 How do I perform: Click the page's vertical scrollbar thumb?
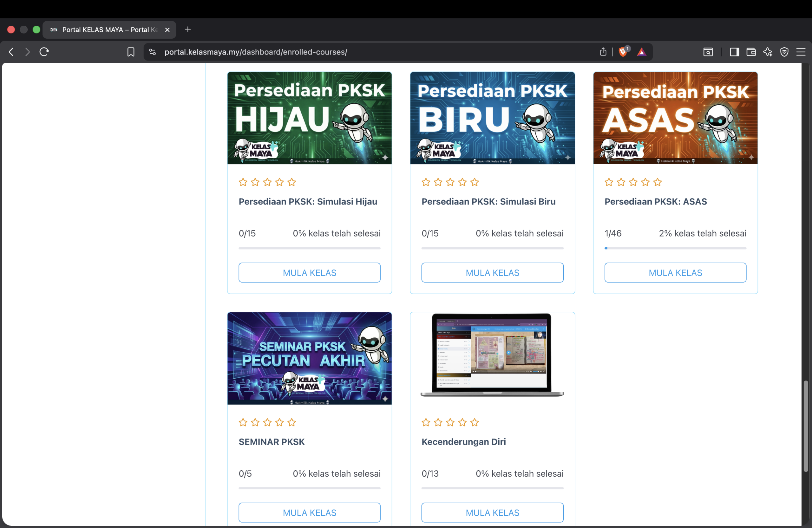tap(806, 426)
